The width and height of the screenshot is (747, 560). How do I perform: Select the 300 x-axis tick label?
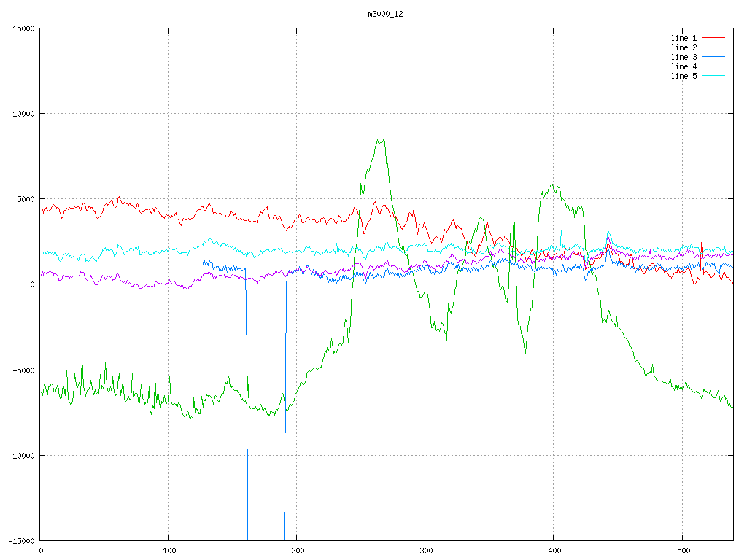pyautogui.click(x=425, y=551)
